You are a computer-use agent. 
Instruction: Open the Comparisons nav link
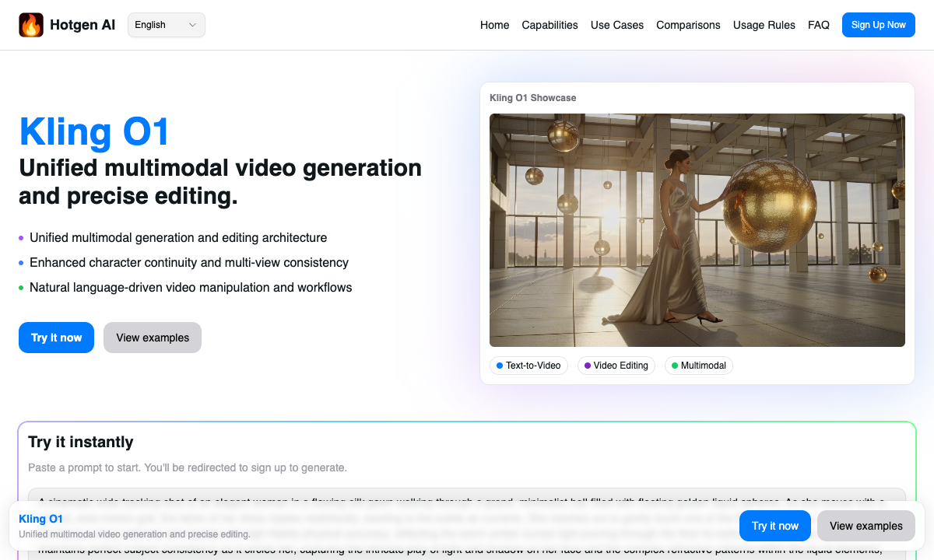(688, 25)
